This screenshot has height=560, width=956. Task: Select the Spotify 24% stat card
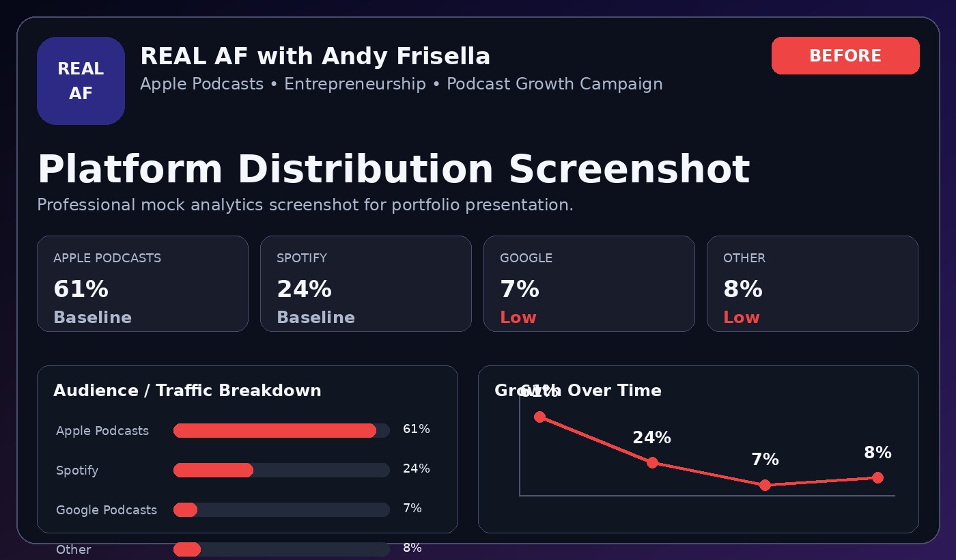pyautogui.click(x=366, y=283)
